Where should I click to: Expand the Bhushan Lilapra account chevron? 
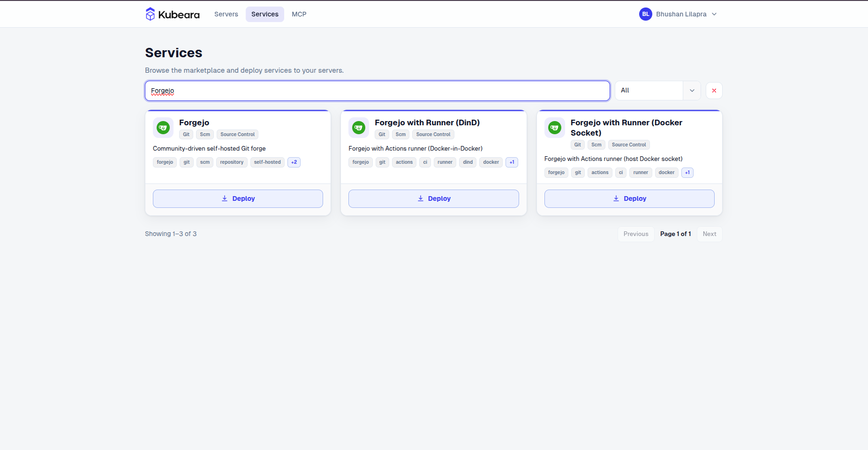[x=714, y=14]
